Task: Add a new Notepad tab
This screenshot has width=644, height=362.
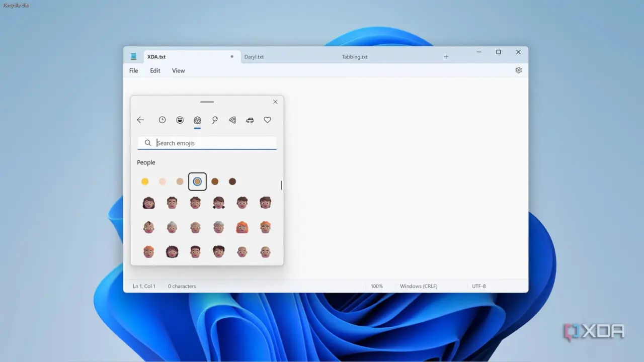Action: click(x=446, y=57)
